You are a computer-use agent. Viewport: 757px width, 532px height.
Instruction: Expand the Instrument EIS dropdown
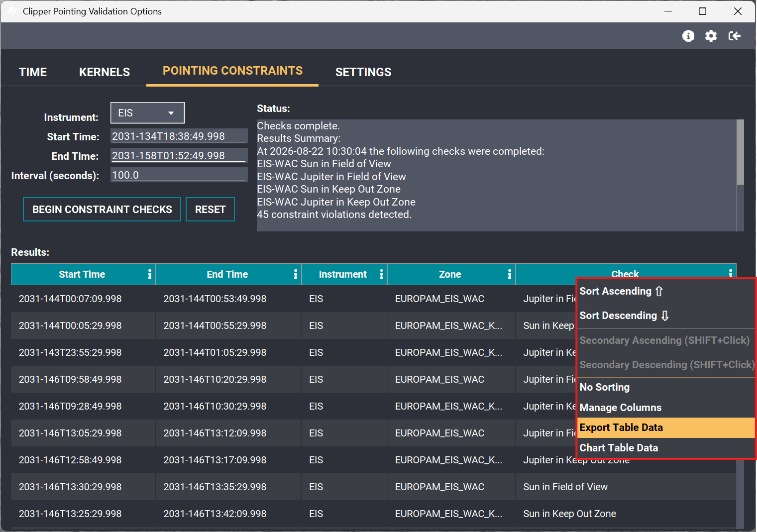[x=147, y=113]
